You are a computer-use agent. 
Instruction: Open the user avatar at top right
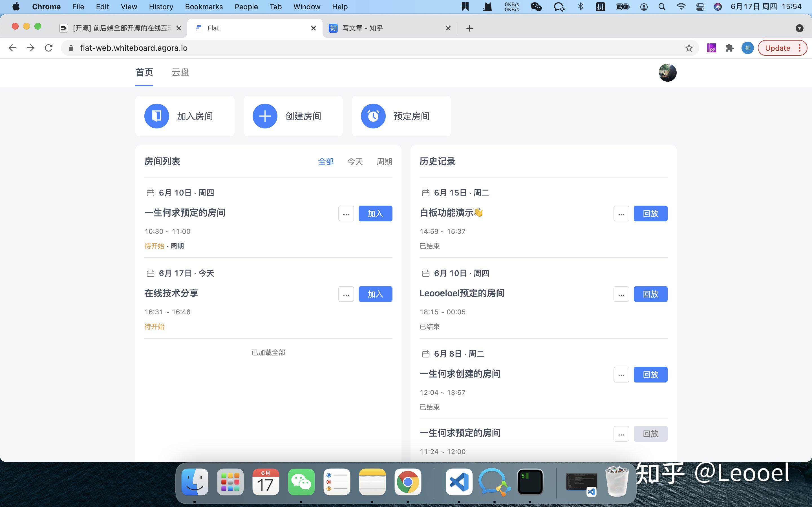[x=667, y=72]
